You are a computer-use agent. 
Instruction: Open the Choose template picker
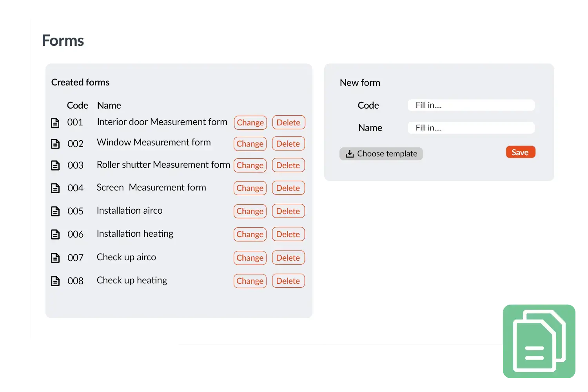(x=381, y=154)
